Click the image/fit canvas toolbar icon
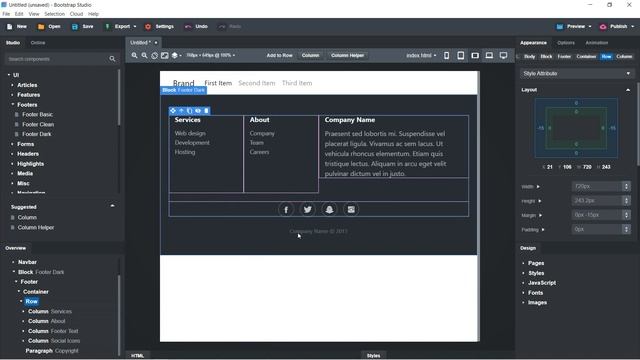This screenshot has height=360, width=640. pos(164,55)
